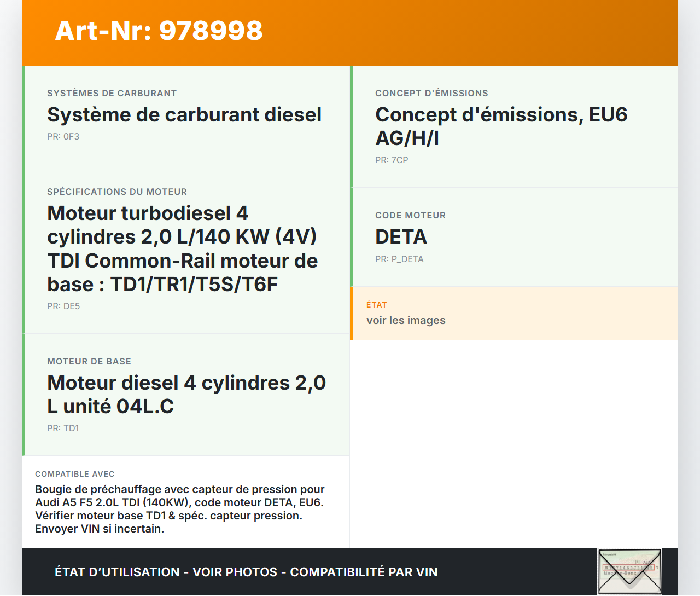Click the orange ÉTAT label
Viewport: 700px width, 596px height.
(376, 305)
